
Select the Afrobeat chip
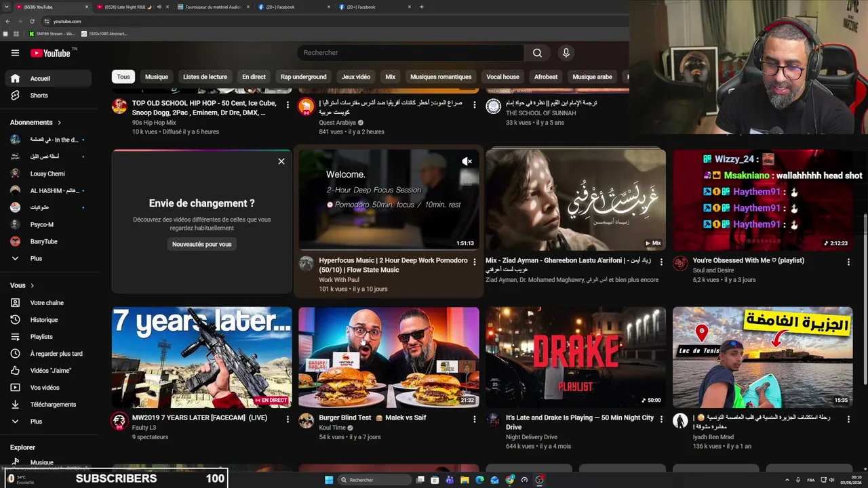(546, 77)
